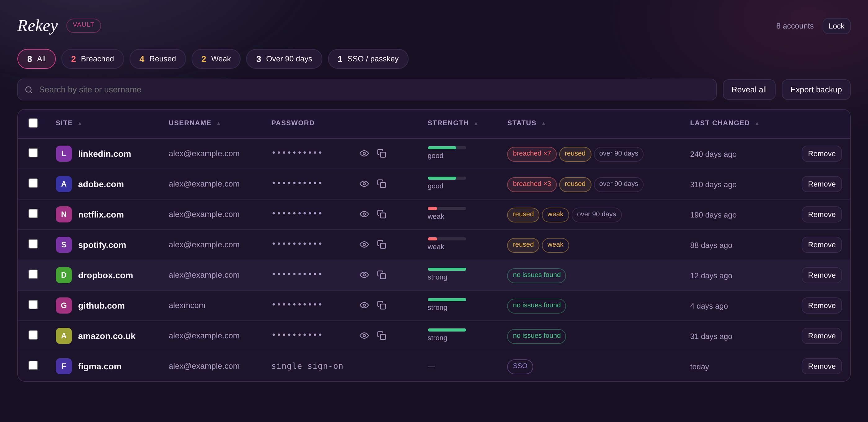868x422 pixels.
Task: Sort table by Strength column
Action: click(453, 123)
